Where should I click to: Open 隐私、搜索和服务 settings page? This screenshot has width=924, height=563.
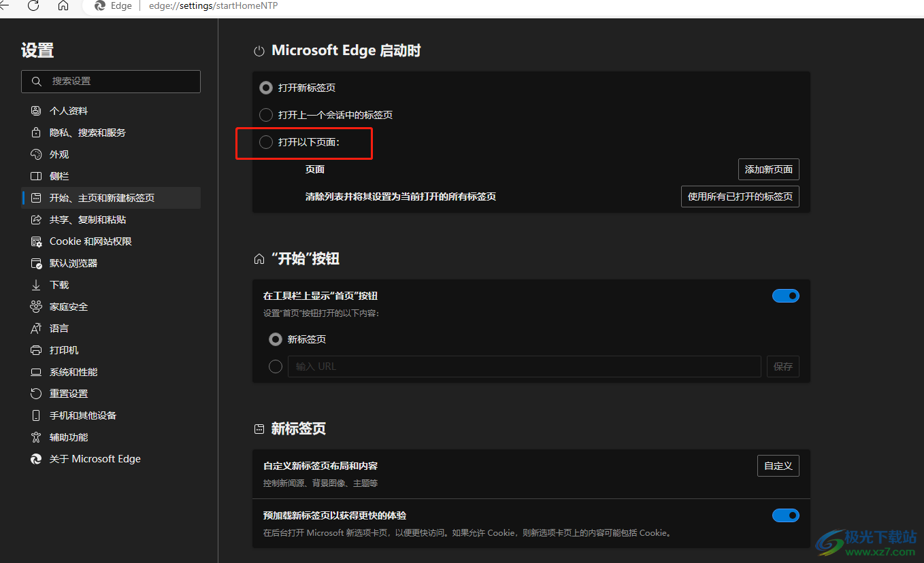pyautogui.click(x=111, y=133)
